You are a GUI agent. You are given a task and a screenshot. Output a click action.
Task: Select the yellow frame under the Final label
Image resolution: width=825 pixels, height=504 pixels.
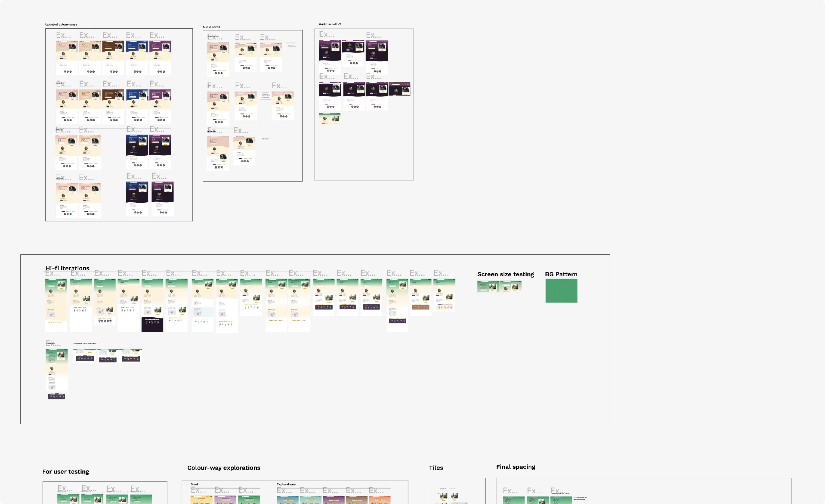pos(202,500)
